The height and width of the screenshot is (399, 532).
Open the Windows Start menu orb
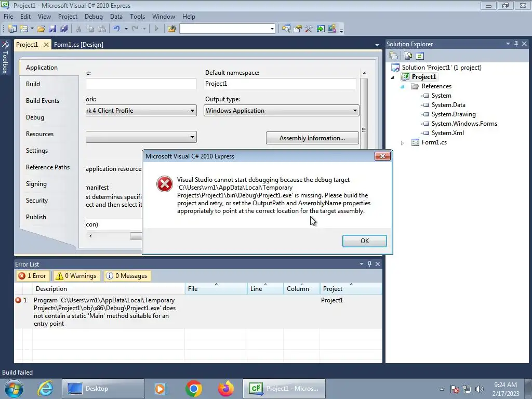(x=14, y=389)
